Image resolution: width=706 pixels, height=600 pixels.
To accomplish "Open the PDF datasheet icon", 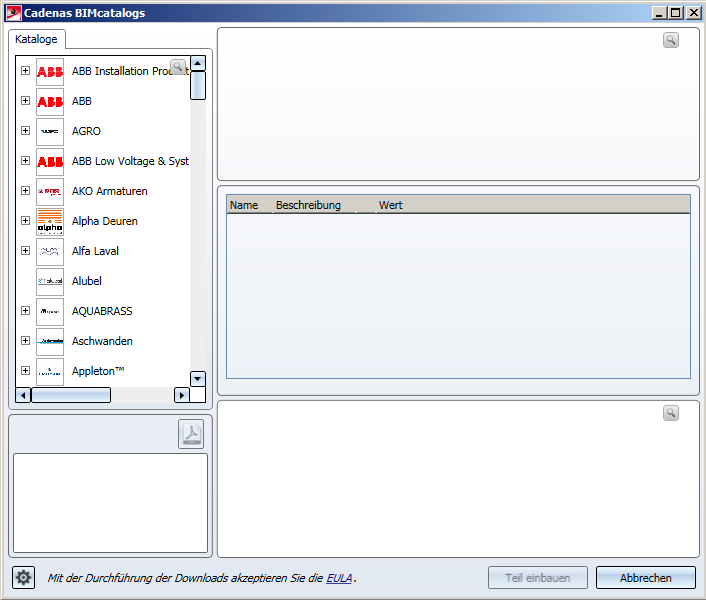I will pyautogui.click(x=191, y=434).
